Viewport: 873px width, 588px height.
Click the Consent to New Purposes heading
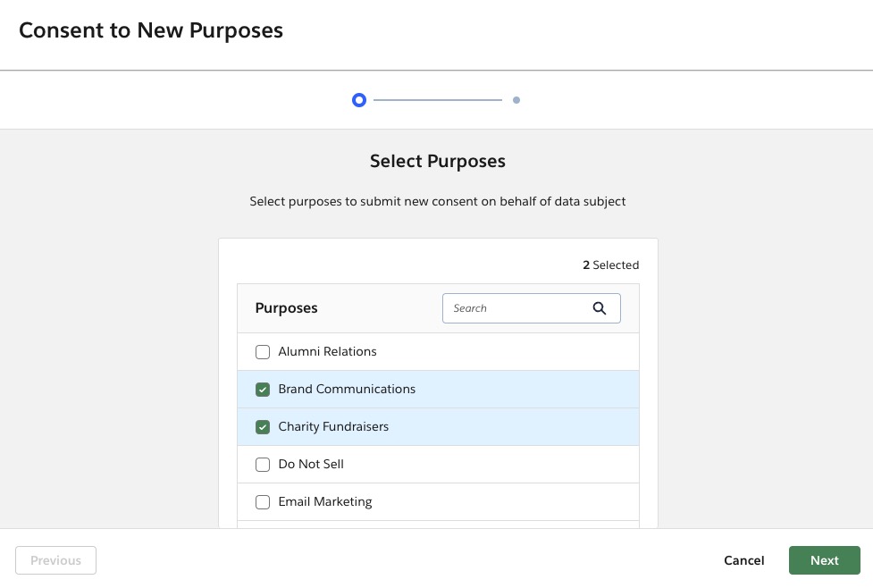coord(150,29)
